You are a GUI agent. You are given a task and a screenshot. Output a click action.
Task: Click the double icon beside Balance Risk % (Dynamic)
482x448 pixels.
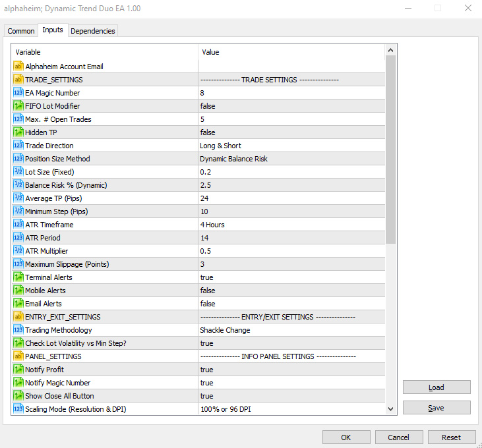tap(18, 185)
